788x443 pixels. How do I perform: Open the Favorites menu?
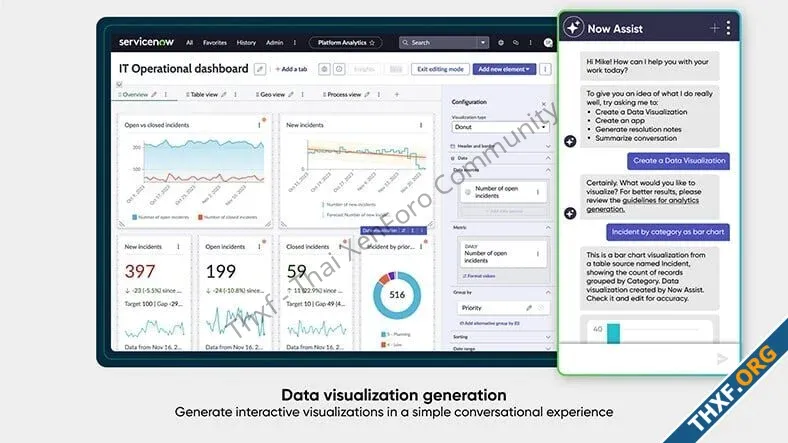pos(215,43)
